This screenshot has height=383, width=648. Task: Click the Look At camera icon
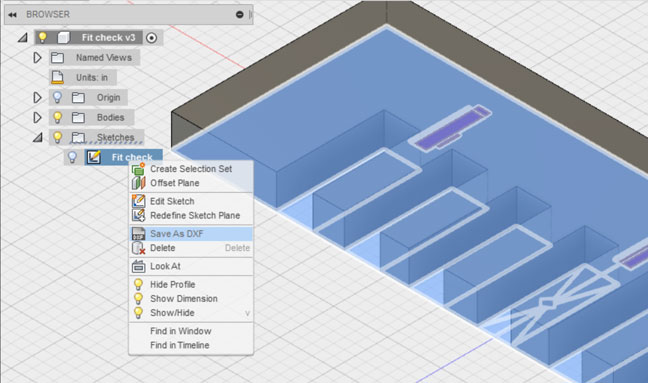click(x=138, y=266)
